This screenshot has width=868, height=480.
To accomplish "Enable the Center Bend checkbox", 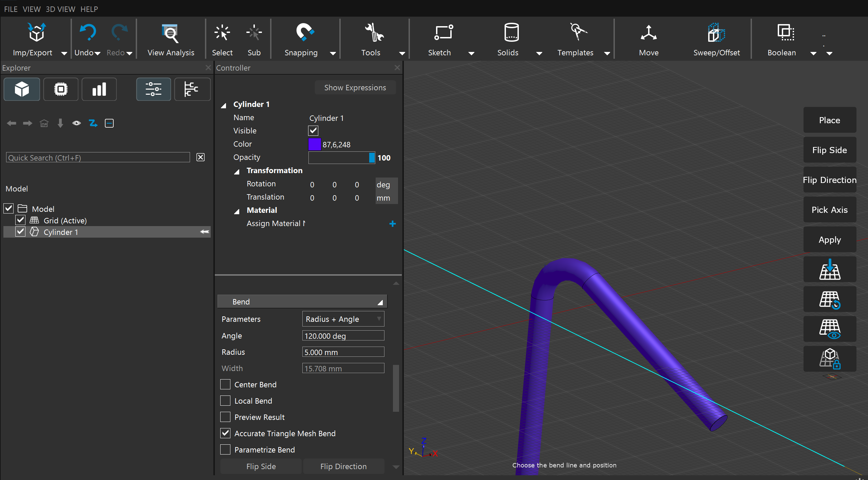I will 225,384.
